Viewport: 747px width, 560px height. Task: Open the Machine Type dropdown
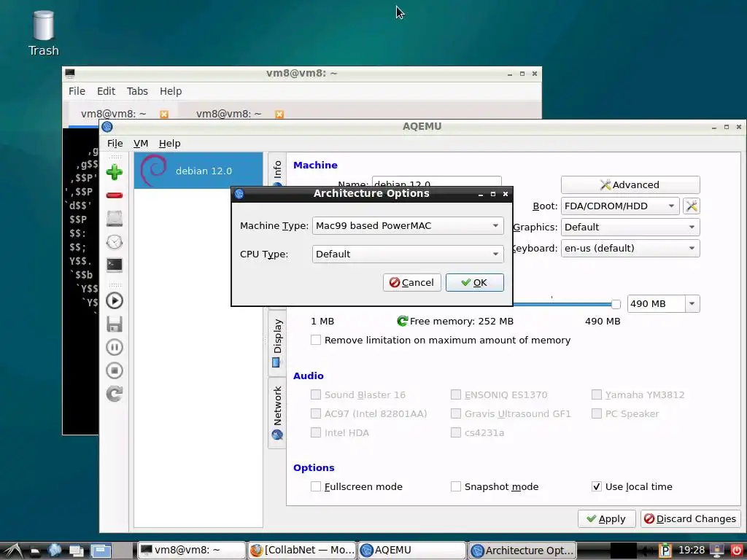(x=408, y=226)
